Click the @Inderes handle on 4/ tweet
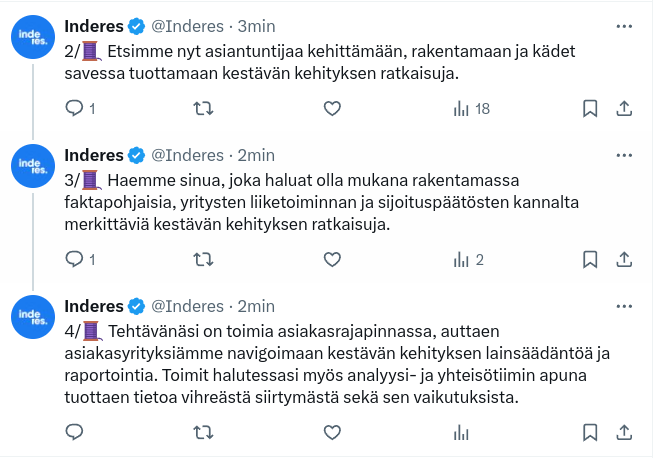Image resolution: width=658 pixels, height=458 pixels. [x=188, y=305]
